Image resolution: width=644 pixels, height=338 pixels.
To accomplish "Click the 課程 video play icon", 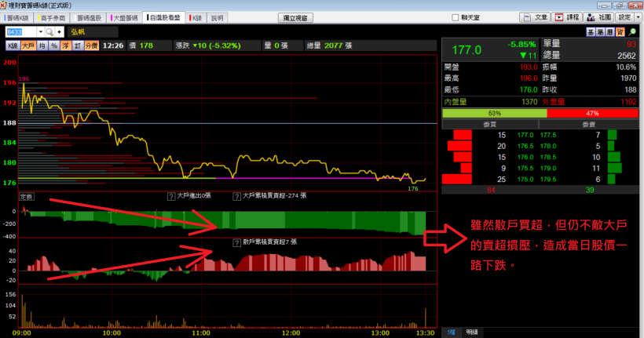I will coord(559,17).
